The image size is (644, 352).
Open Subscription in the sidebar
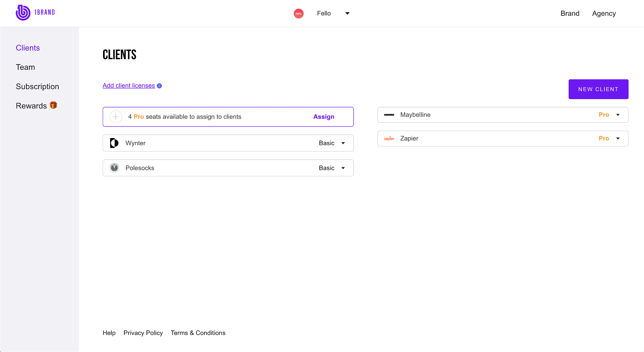tap(37, 87)
